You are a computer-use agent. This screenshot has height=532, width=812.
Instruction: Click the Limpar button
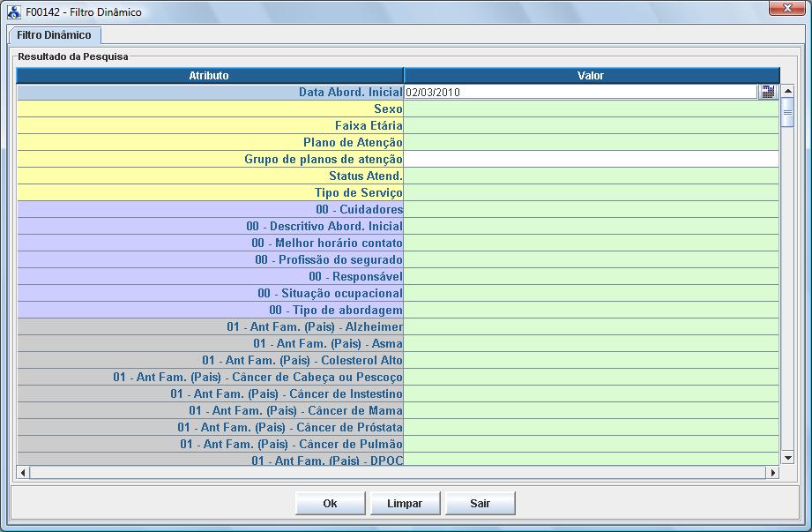[404, 504]
